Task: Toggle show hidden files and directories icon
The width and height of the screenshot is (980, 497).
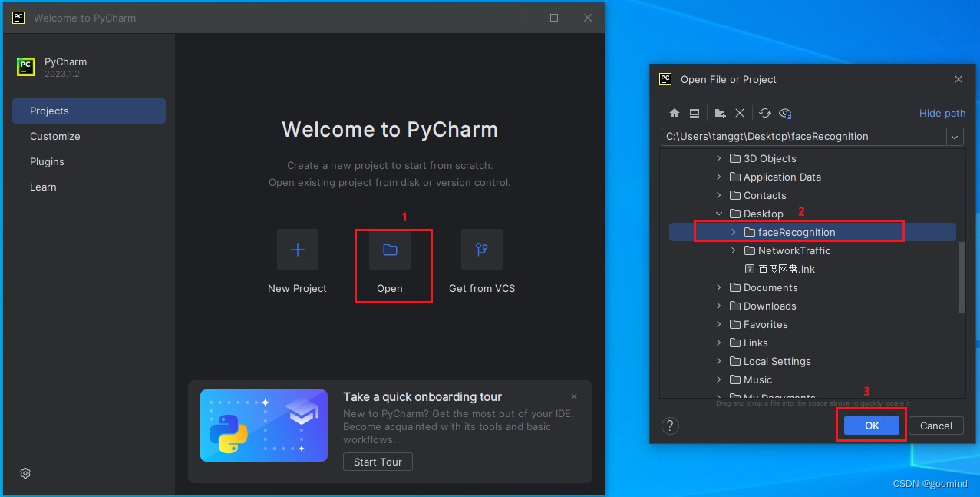Action: pyautogui.click(x=785, y=113)
